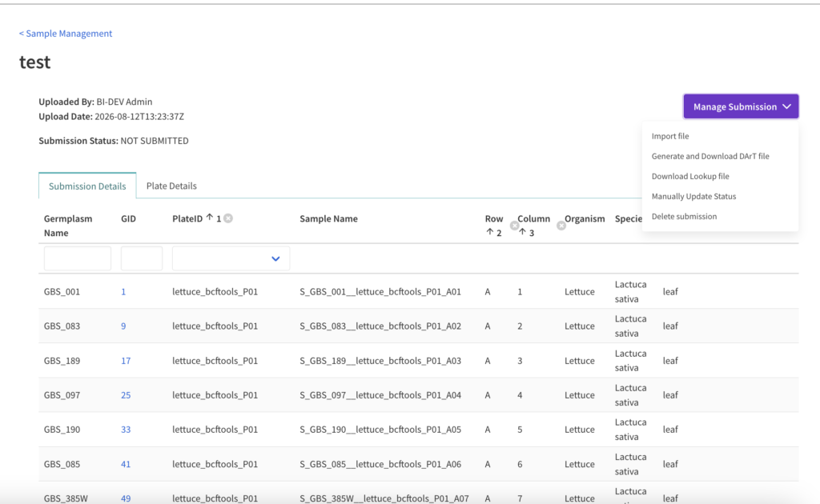Switch to the Plate Details tab
Screen dimensions: 820x504
point(171,186)
